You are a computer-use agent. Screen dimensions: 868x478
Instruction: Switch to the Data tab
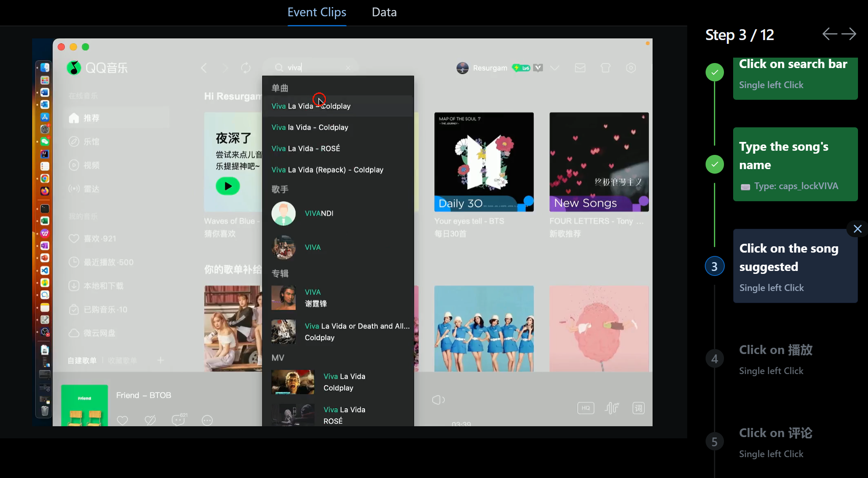pos(384,12)
